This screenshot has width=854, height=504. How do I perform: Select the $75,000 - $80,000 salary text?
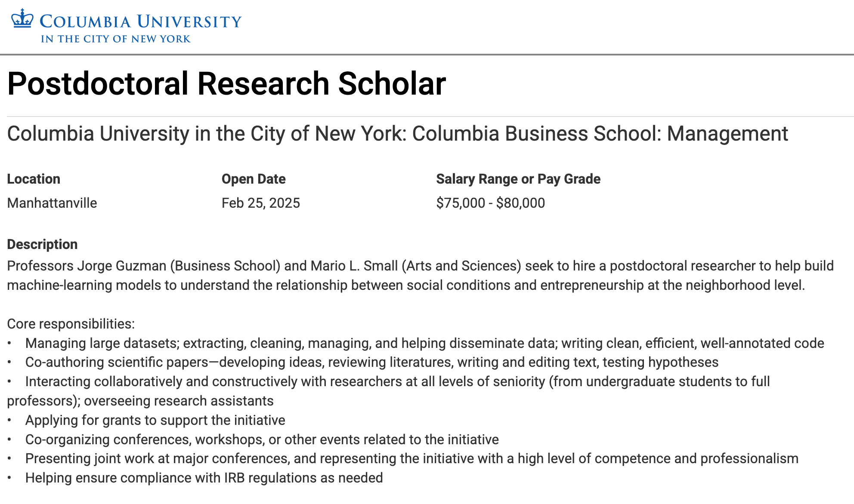click(490, 203)
